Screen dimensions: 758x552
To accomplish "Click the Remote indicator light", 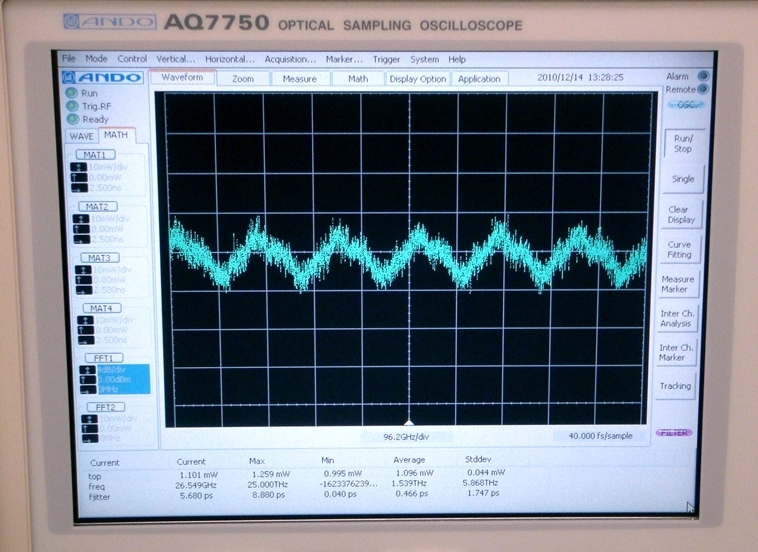I will pos(703,89).
